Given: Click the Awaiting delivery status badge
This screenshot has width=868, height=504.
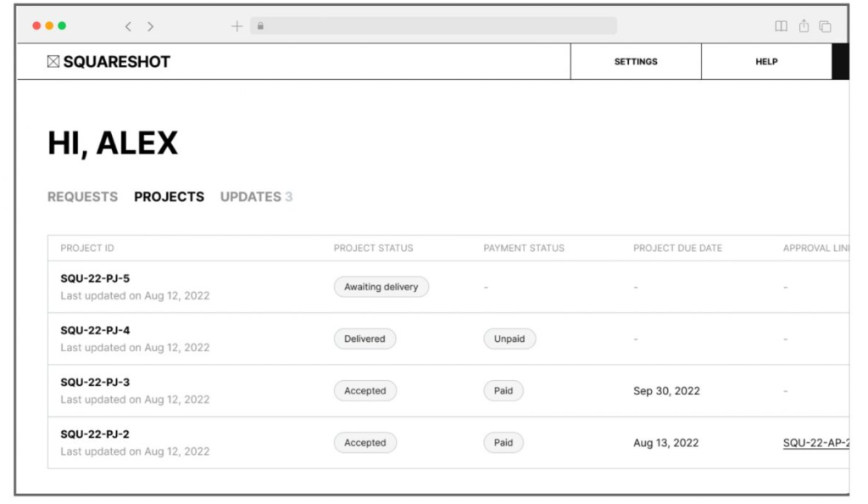Looking at the screenshot, I should [381, 287].
